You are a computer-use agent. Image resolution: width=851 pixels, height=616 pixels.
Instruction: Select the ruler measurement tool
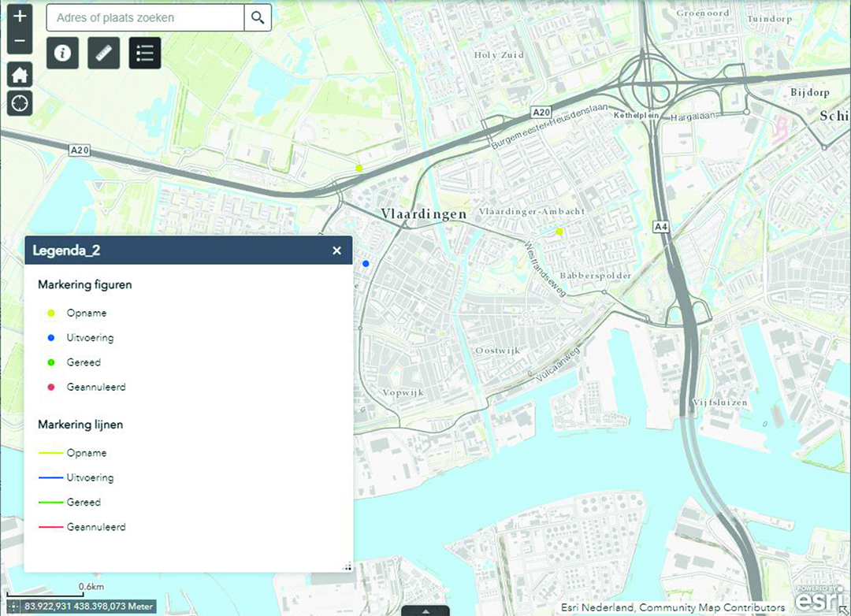click(104, 53)
